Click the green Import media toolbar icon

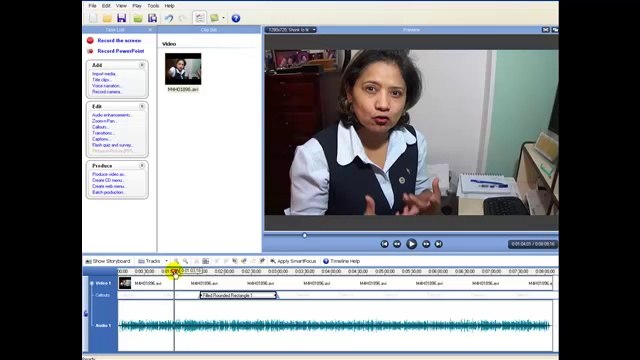[x=138, y=18]
